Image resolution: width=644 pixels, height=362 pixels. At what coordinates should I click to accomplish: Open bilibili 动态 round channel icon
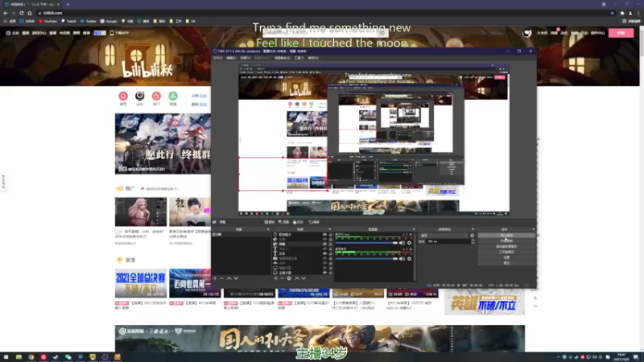[x=139, y=96]
